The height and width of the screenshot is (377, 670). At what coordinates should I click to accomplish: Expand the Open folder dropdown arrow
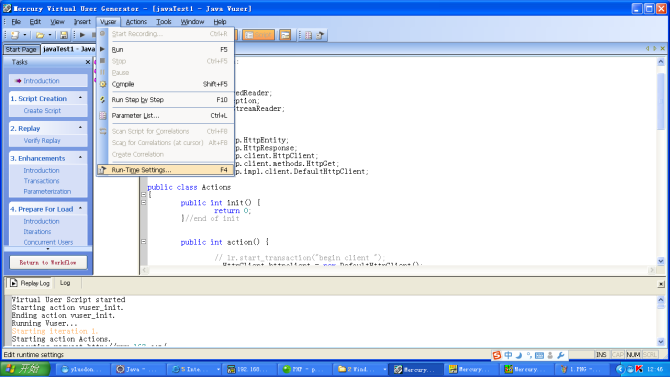pos(50,35)
